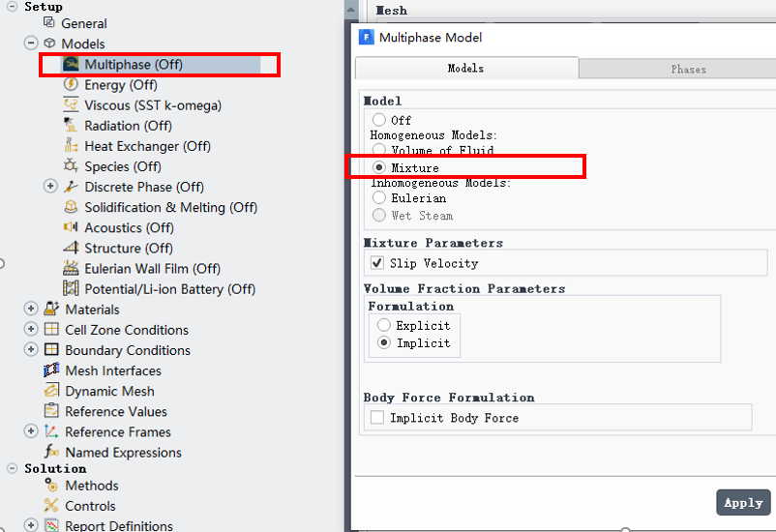Image resolution: width=776 pixels, height=532 pixels.
Task: Click the Mesh Interfaces icon
Action: pos(51,369)
